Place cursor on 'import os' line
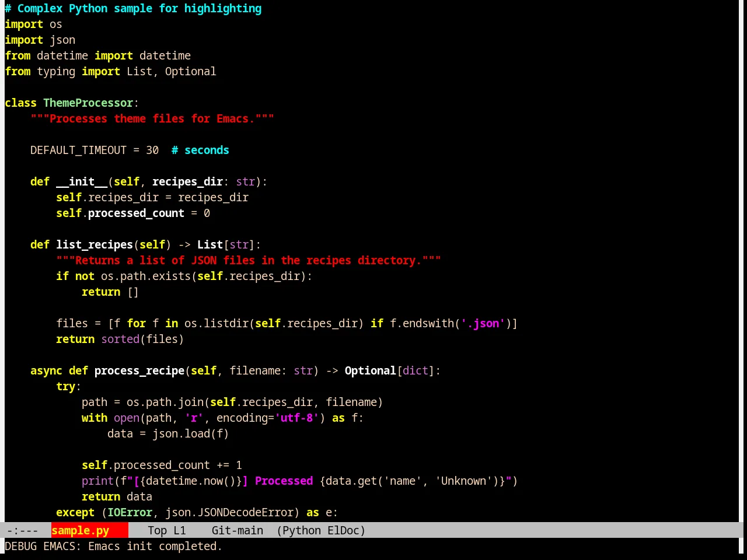The image size is (747, 560). (x=33, y=24)
